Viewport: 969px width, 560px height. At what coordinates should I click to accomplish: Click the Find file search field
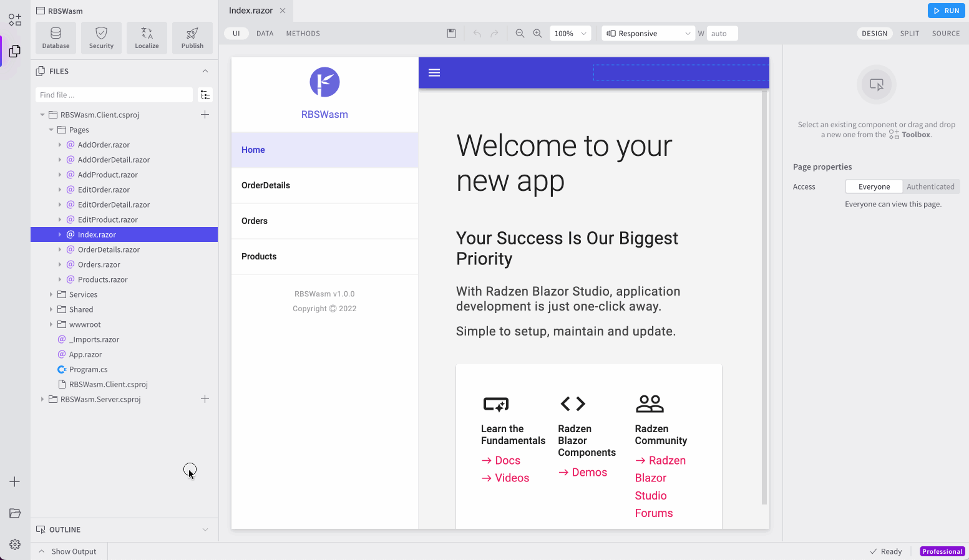[x=114, y=95]
